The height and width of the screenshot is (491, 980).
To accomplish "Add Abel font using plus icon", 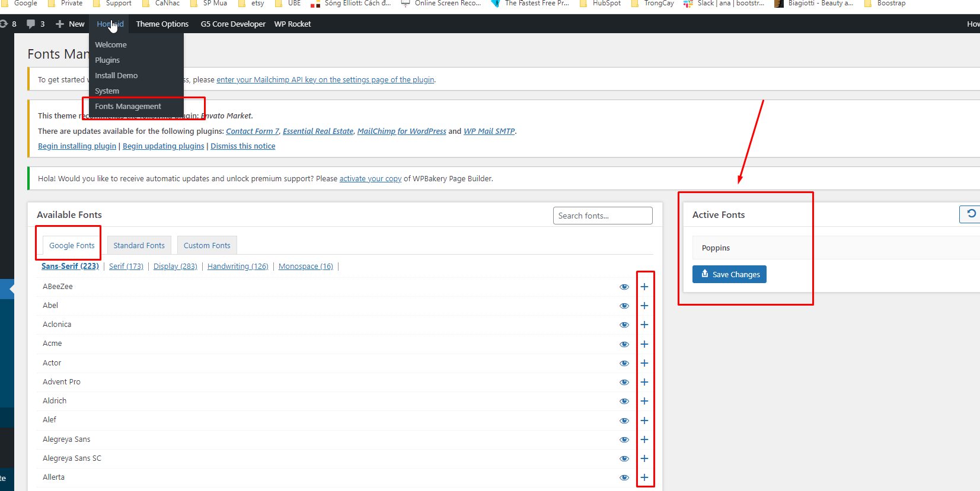I will (644, 306).
